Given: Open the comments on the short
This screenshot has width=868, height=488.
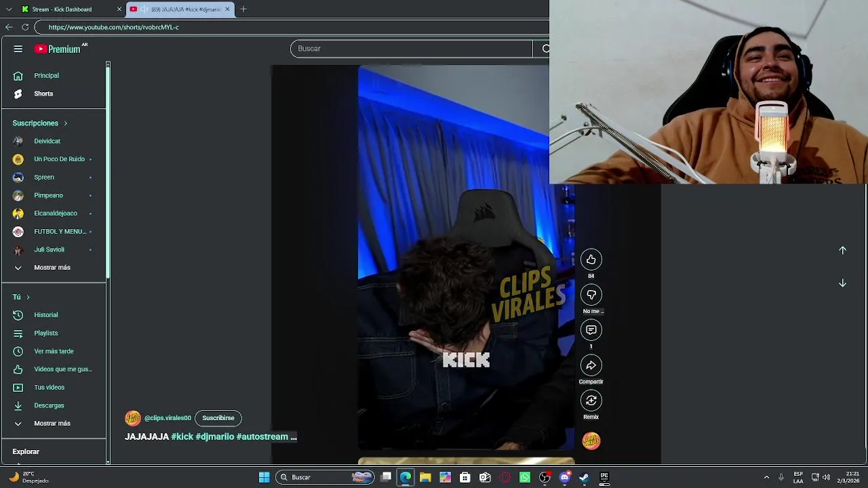Looking at the screenshot, I should coord(591,330).
